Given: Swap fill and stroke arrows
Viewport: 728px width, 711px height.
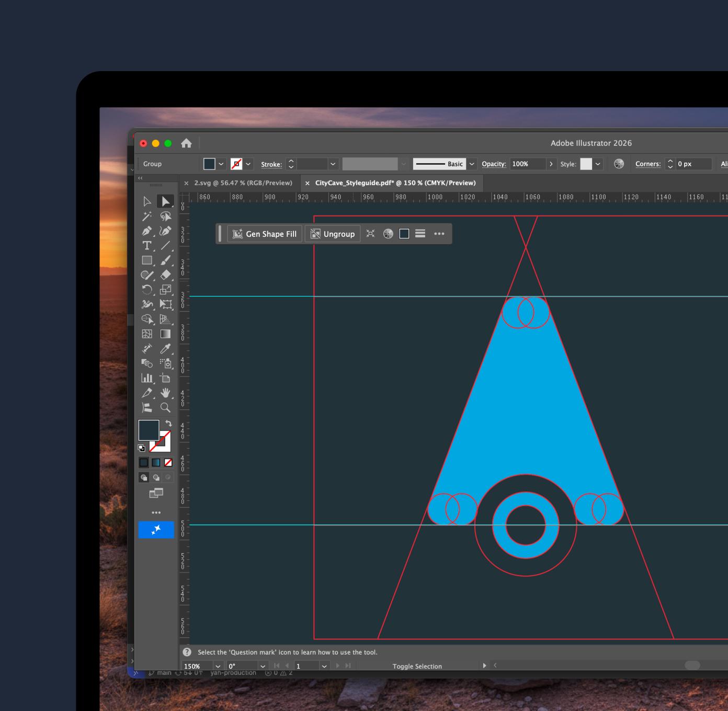Looking at the screenshot, I should tap(168, 423).
